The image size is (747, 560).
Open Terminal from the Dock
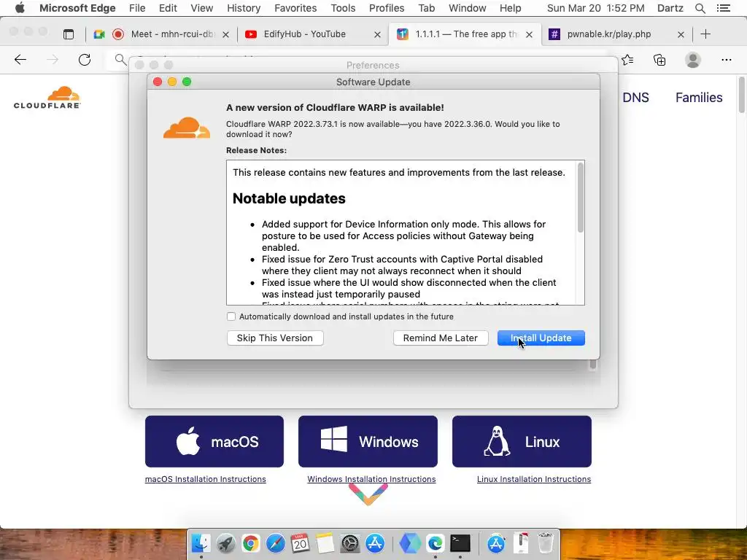pyautogui.click(x=460, y=542)
